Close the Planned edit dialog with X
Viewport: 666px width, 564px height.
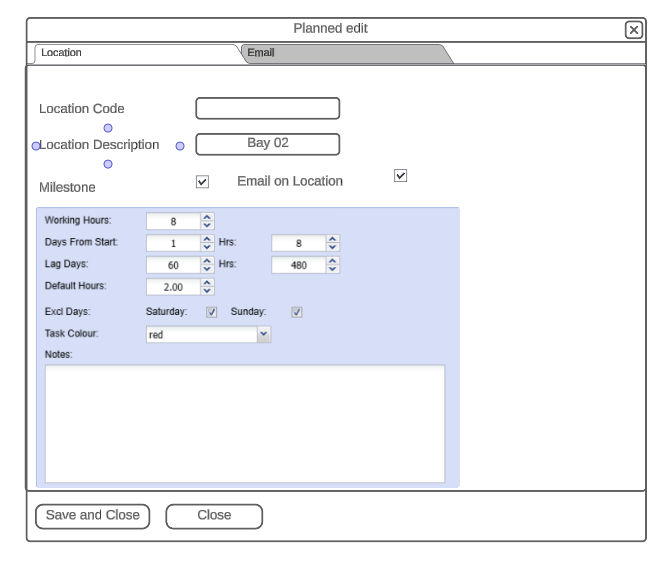(x=633, y=30)
